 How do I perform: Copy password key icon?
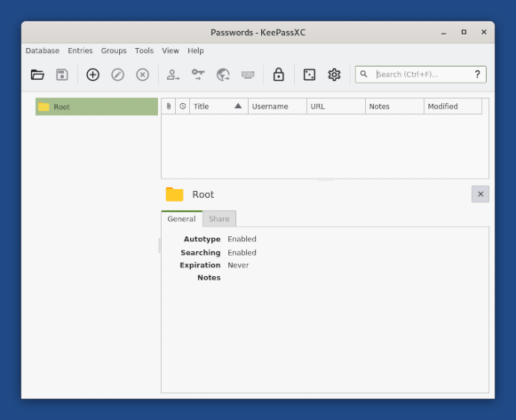click(198, 75)
